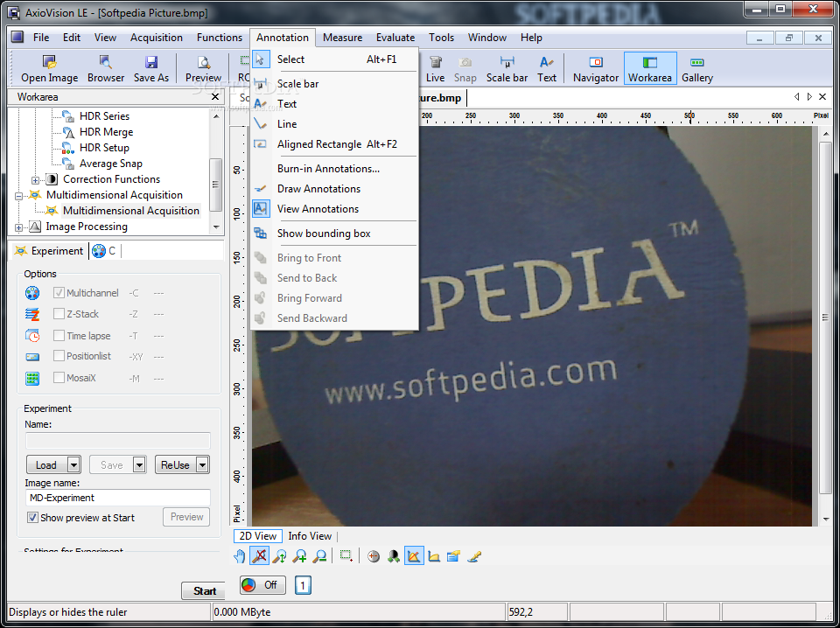
Task: Open the Navigator window
Action: (596, 68)
